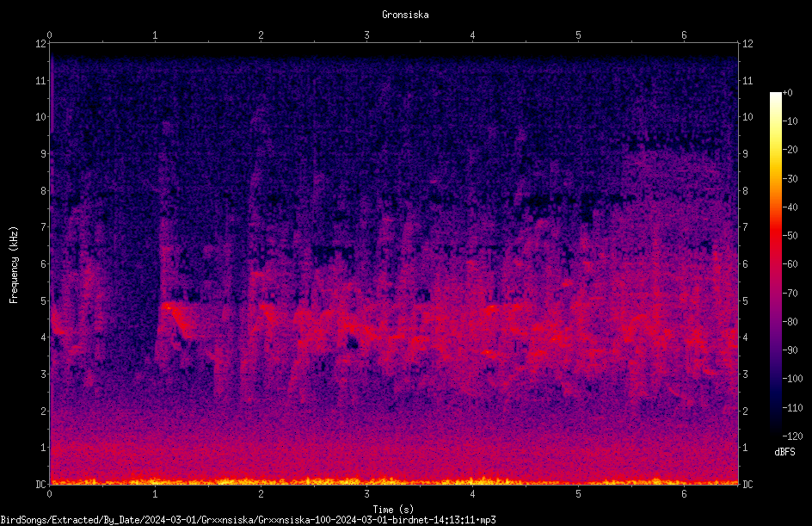The image size is (812, 526).
Task: Click the file path text at bottom
Action: 248,520
